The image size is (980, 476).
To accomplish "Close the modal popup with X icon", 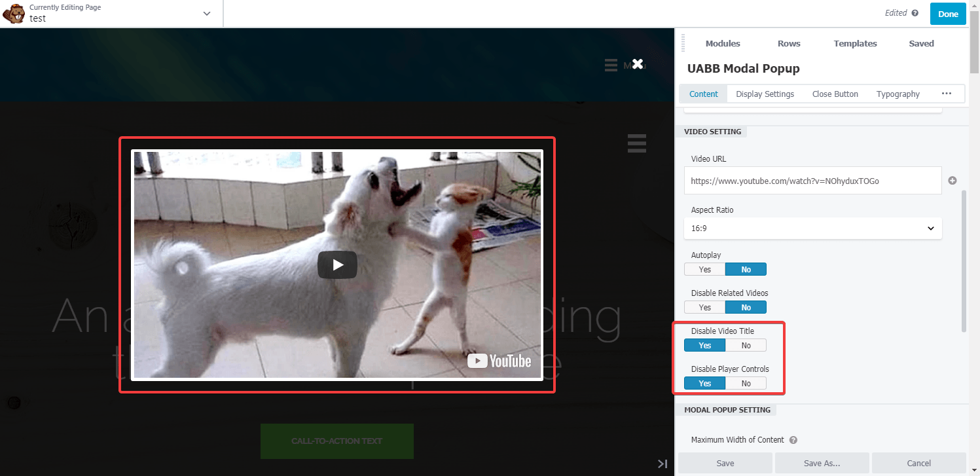I will (x=638, y=64).
